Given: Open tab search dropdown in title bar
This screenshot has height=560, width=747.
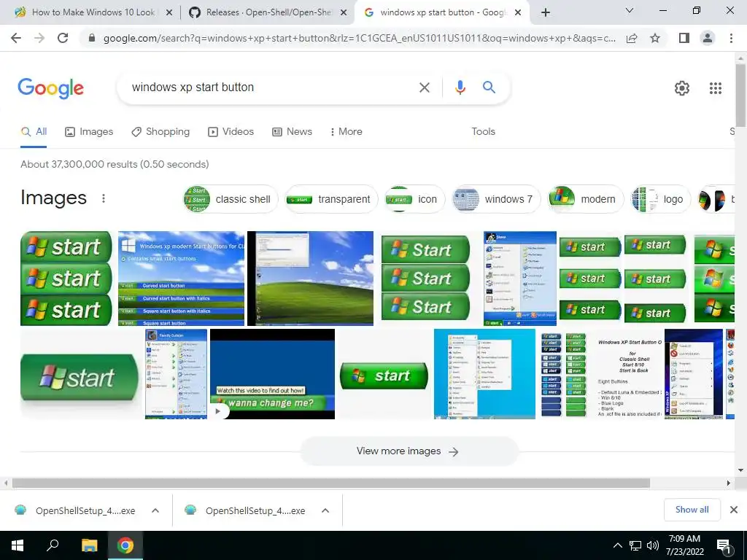Looking at the screenshot, I should point(630,10).
